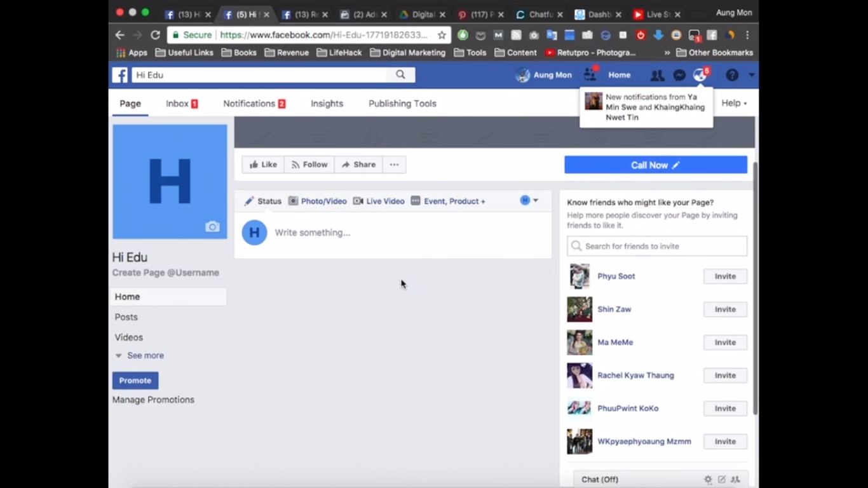Viewport: 868px width, 488px height.
Task: Open the Inbox tab
Action: pyautogui.click(x=182, y=104)
